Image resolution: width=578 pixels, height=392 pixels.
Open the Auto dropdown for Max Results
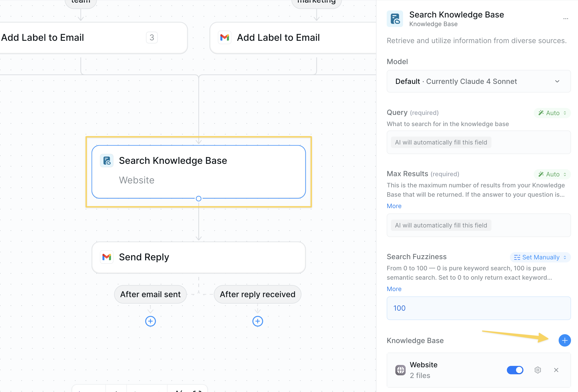click(552, 174)
